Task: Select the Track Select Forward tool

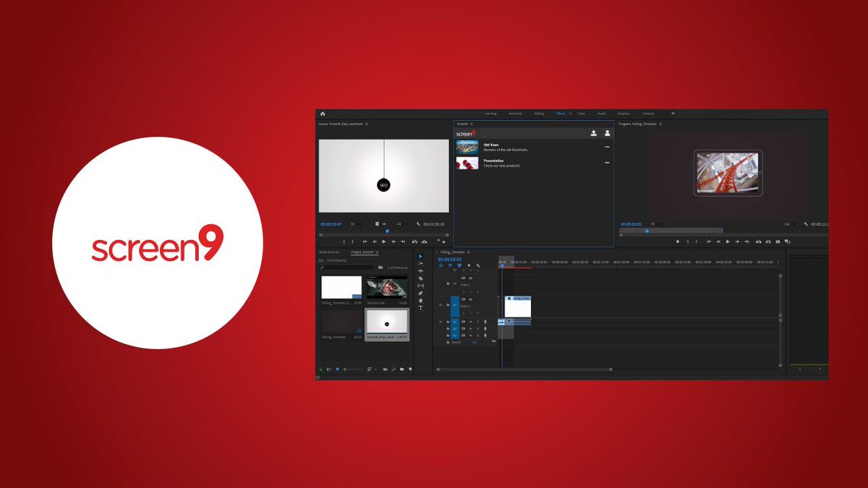Action: point(421,264)
